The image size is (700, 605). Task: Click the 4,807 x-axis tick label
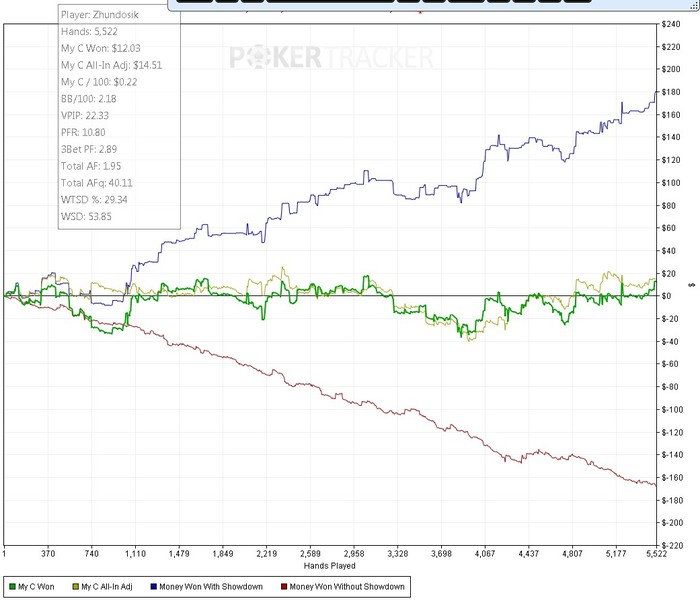pos(572,554)
